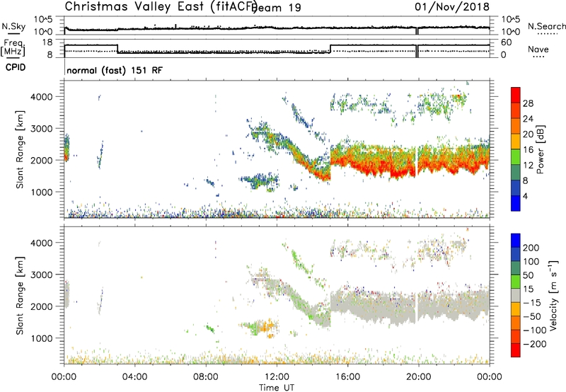Pick the red bottom segment of velocity colorbar

(516, 350)
